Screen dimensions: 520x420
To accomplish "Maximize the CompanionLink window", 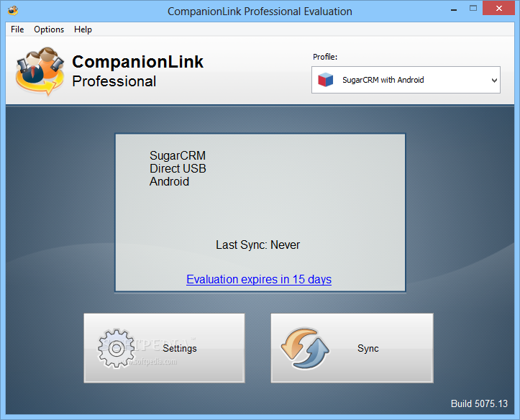I will (x=473, y=9).
